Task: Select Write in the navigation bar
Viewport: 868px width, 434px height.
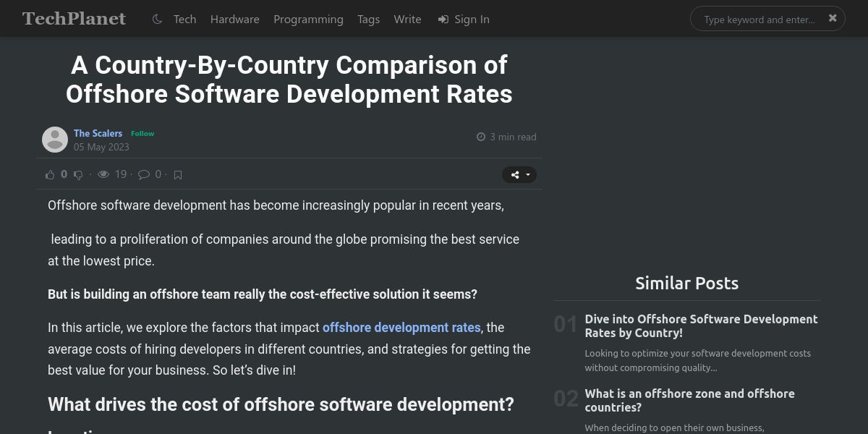Action: (407, 20)
